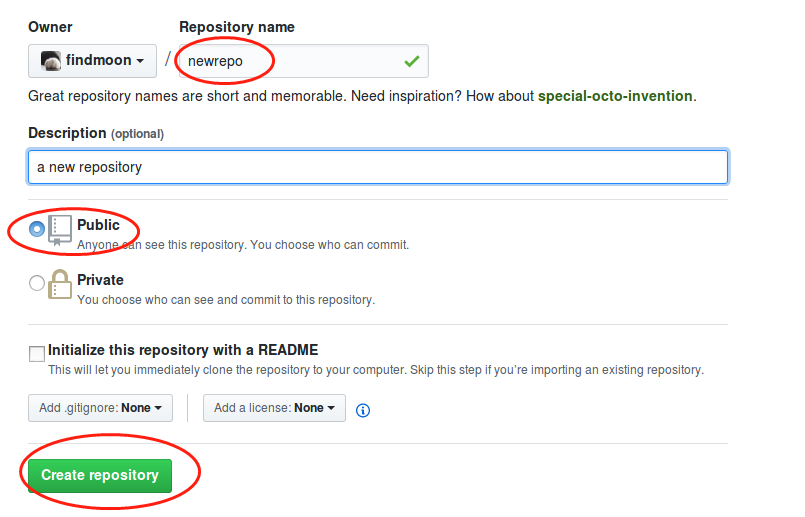Viewport: 805px width, 517px height.
Task: Click the Description (optional) label
Action: 95,133
